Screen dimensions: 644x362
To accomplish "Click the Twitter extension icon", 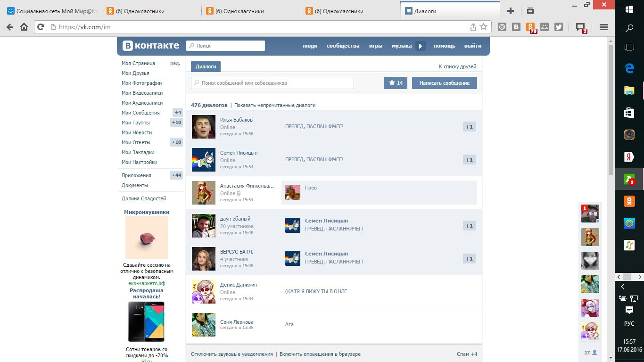I will [559, 27].
